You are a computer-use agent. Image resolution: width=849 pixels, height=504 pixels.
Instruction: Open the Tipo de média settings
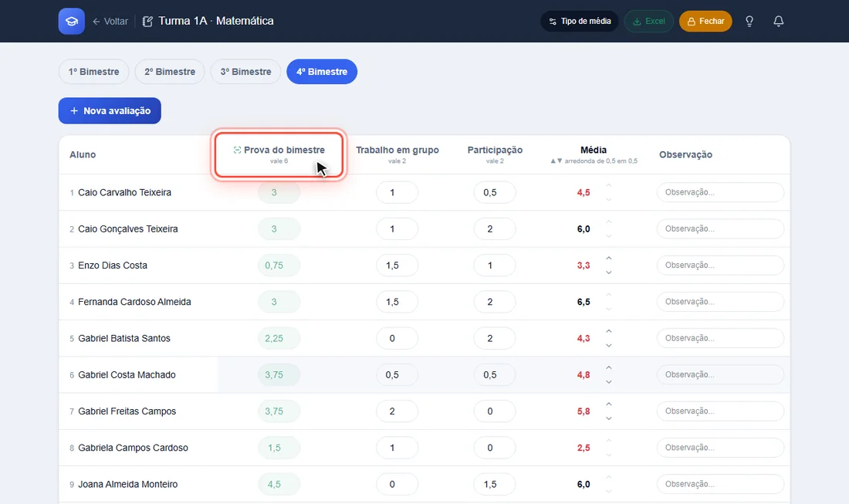[580, 21]
